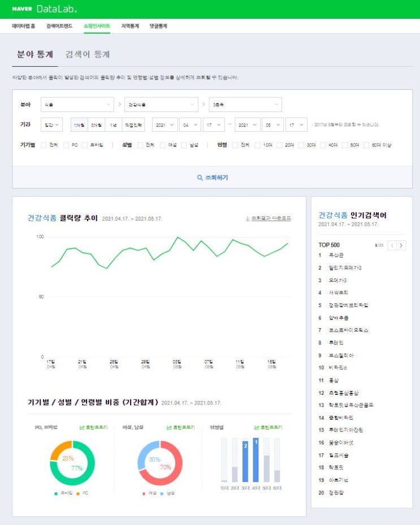Open the 일간 period unit dropdown
This screenshot has height=525, width=420.
pos(51,125)
